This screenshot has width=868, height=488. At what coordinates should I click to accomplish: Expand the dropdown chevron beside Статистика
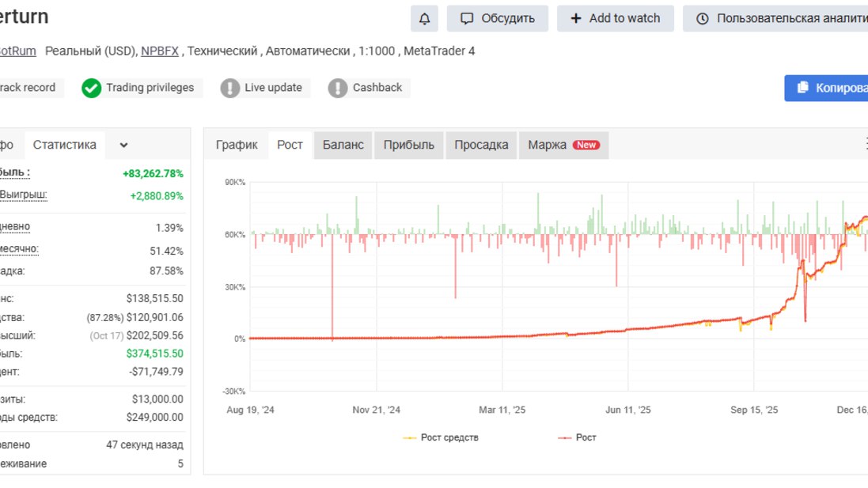click(123, 145)
